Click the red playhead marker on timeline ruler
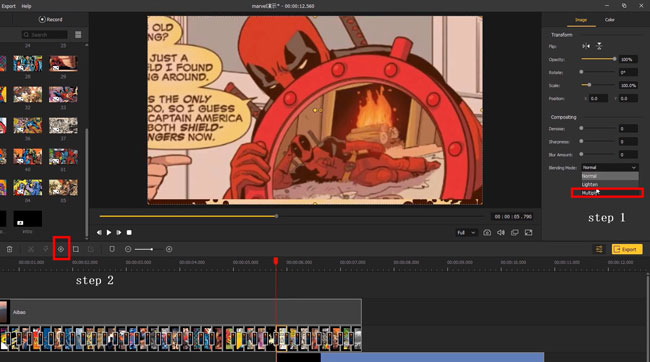This screenshot has width=650, height=362. point(276,261)
